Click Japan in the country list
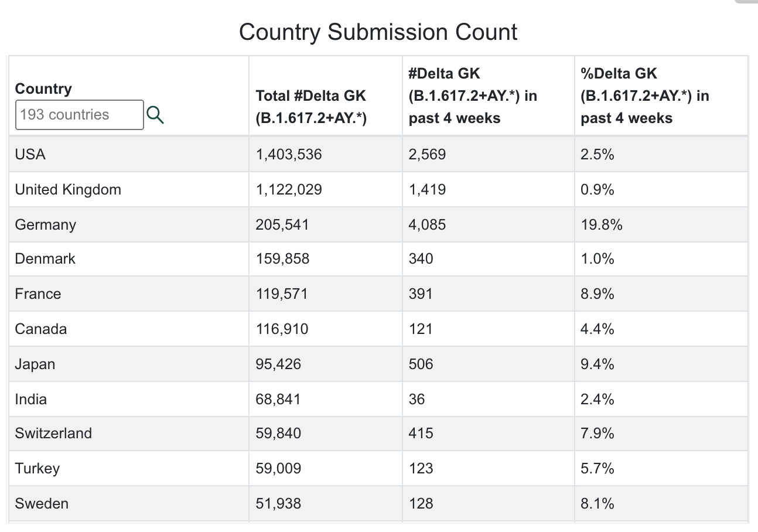The width and height of the screenshot is (758, 532). tap(35, 364)
